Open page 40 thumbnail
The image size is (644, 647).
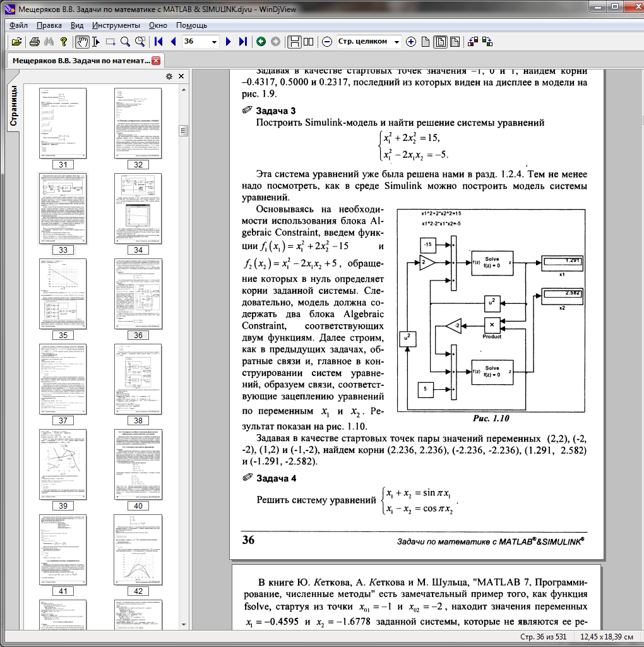click(x=138, y=464)
